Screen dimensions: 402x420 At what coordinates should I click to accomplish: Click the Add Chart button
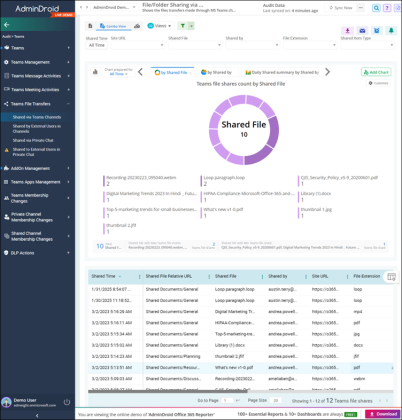click(376, 72)
